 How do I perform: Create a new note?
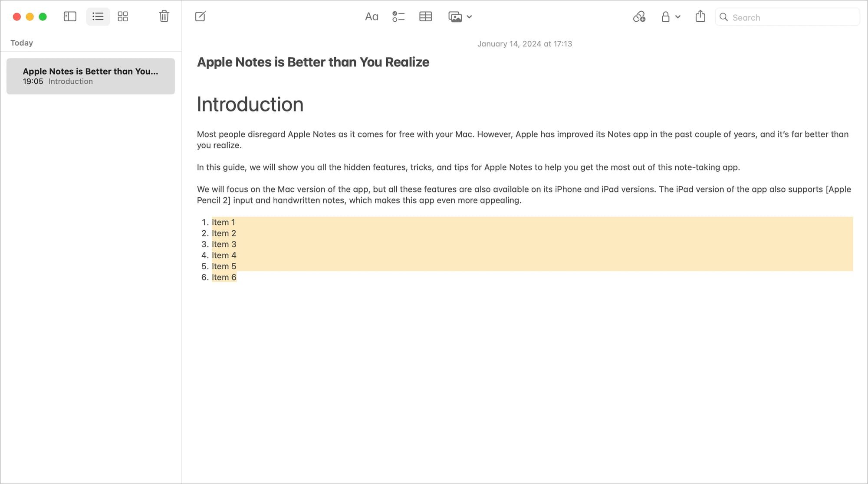[200, 16]
